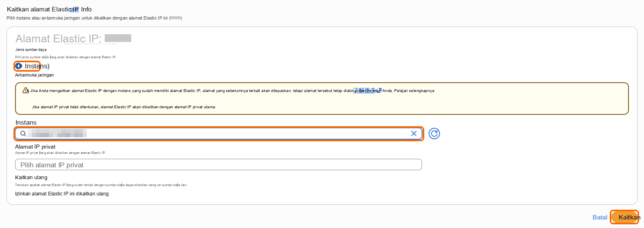
Task: Click the warning triangle icon
Action: [26, 90]
